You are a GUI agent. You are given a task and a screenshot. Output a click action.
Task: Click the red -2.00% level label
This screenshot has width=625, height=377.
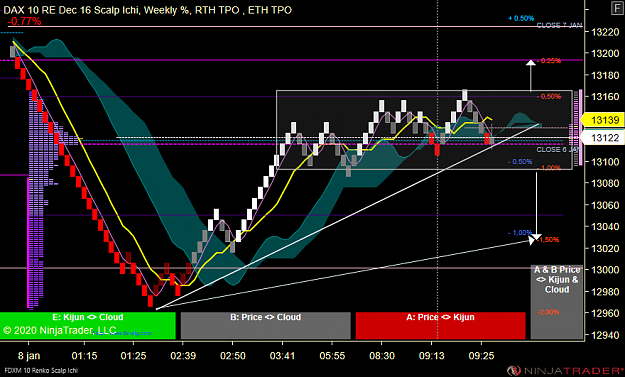pos(548,312)
